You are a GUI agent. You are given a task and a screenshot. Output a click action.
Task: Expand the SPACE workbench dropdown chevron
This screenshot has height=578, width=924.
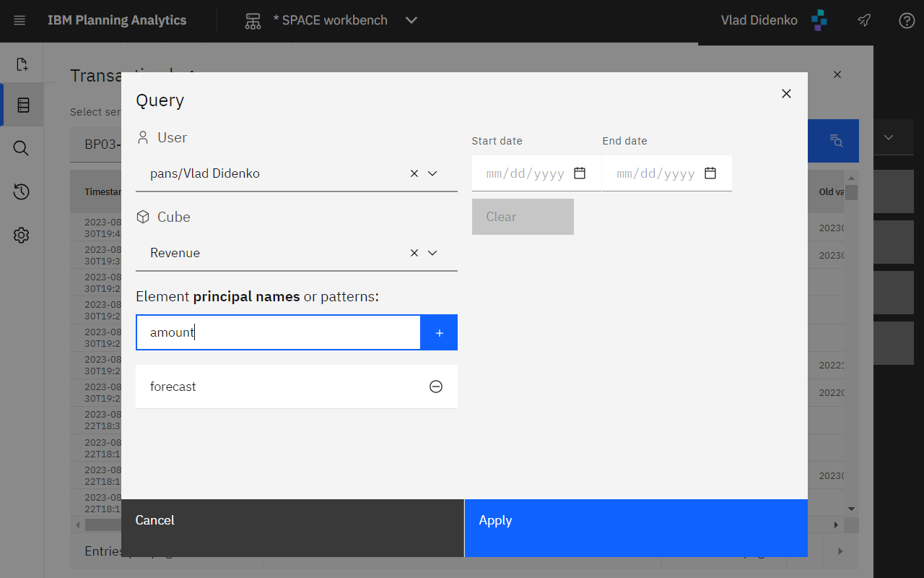pyautogui.click(x=411, y=20)
